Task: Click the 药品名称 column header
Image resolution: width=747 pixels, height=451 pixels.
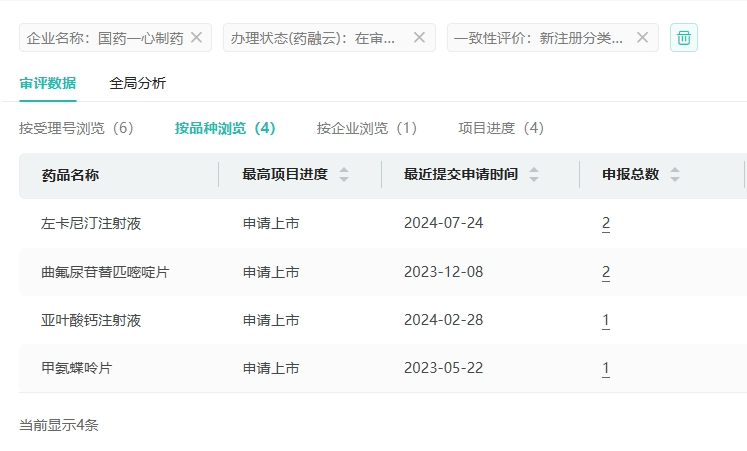Action: tap(70, 175)
